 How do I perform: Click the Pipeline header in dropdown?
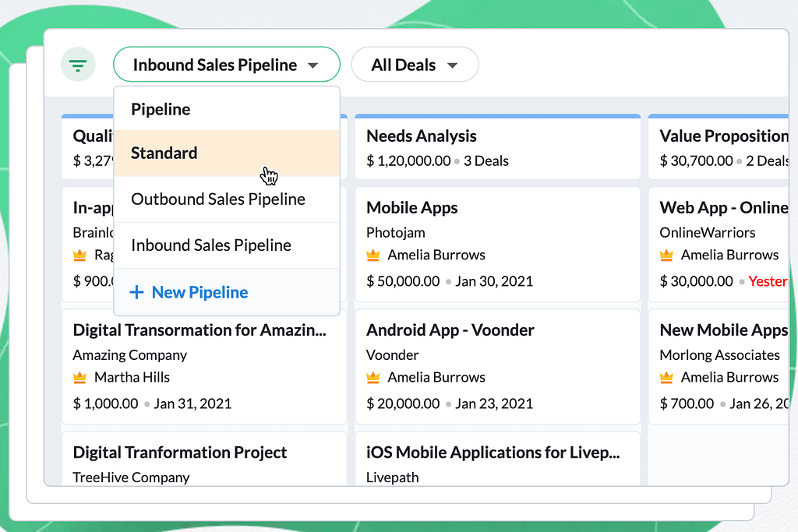point(161,109)
